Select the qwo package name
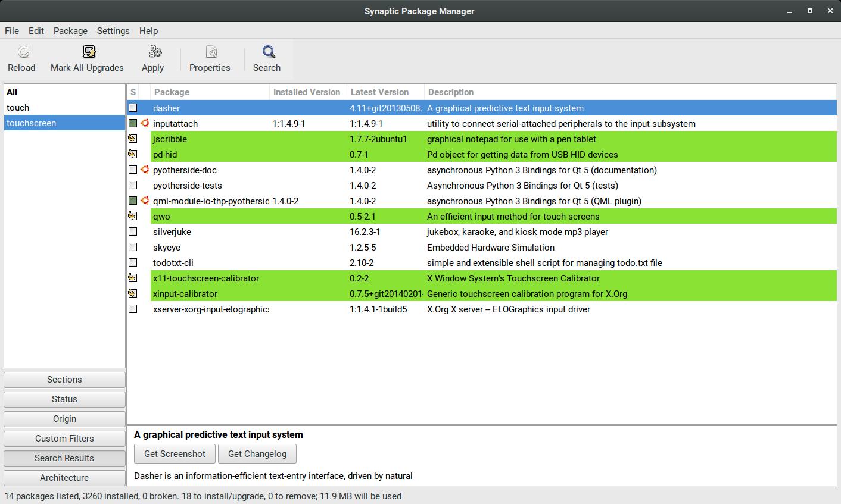The image size is (841, 504). tap(161, 217)
